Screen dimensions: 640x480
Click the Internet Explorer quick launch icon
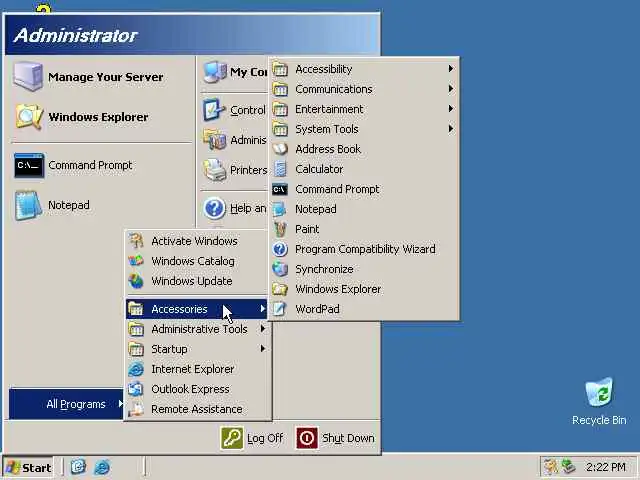click(x=102, y=467)
